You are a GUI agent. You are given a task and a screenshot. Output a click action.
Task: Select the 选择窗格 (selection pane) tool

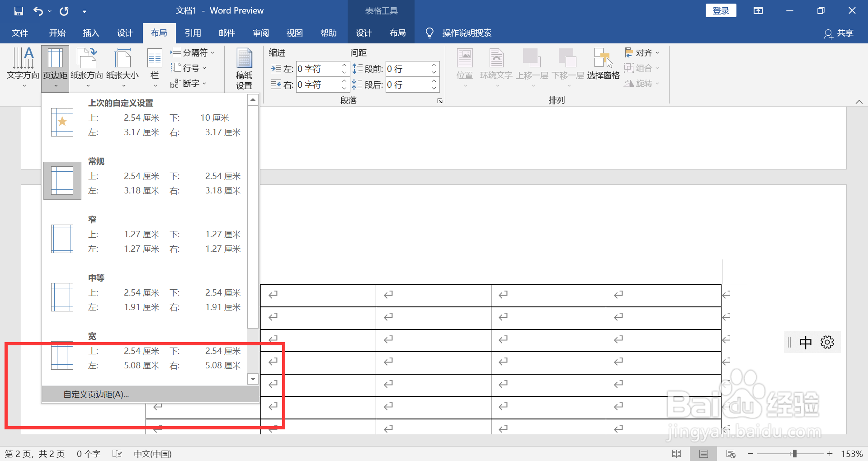click(x=603, y=66)
